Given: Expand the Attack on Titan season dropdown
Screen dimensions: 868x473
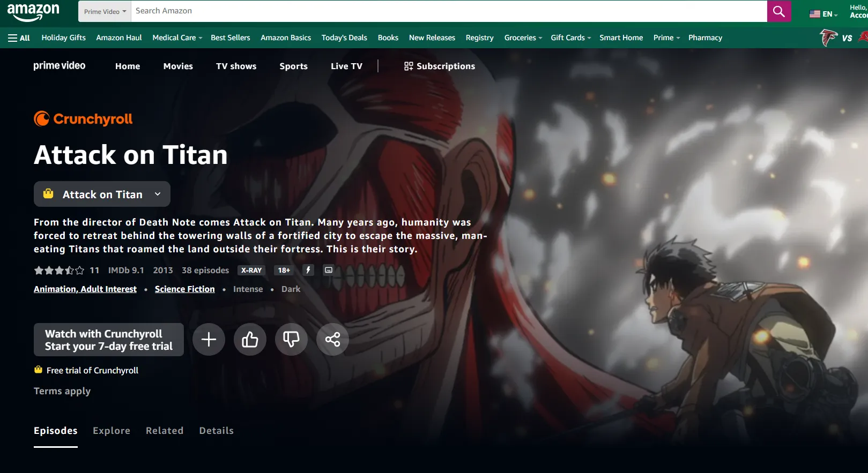Looking at the screenshot, I should (102, 194).
